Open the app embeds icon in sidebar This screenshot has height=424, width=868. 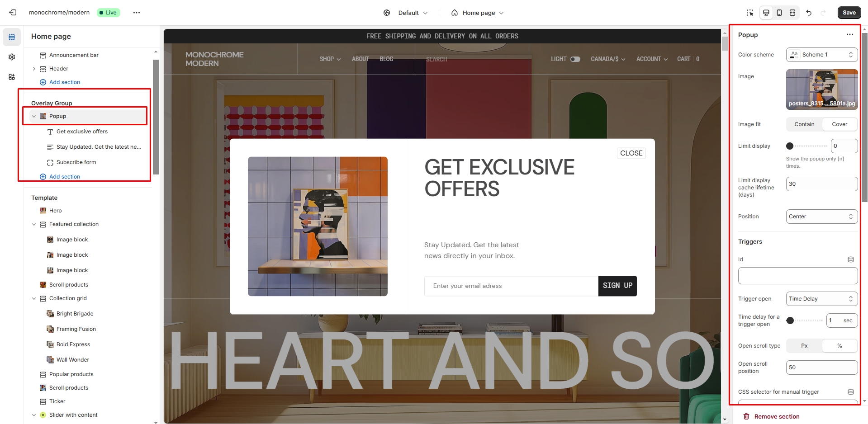pyautogui.click(x=12, y=77)
